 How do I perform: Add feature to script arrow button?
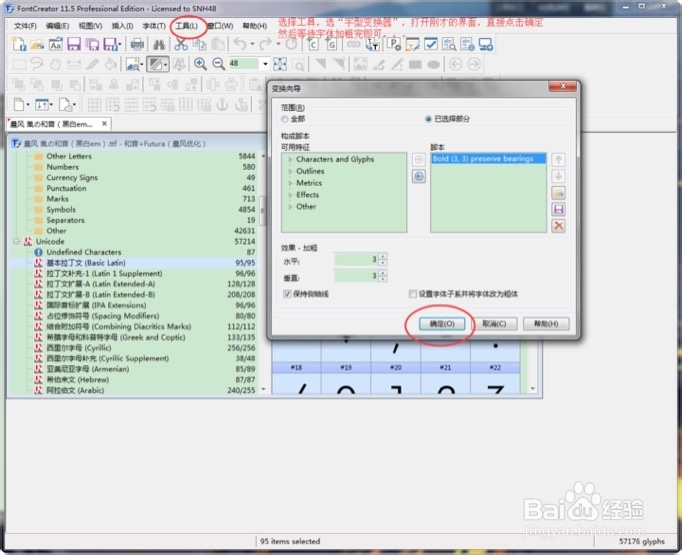point(418,160)
